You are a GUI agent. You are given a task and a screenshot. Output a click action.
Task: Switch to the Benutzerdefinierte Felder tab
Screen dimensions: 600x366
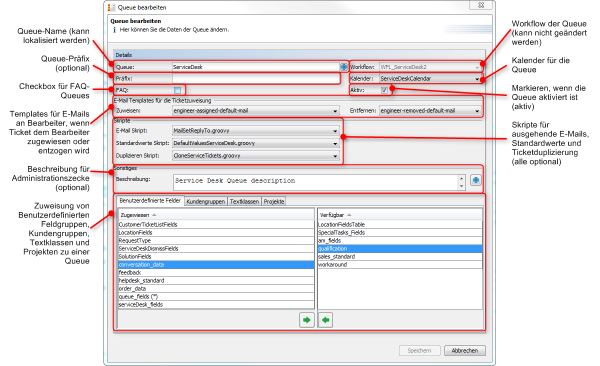(x=150, y=201)
